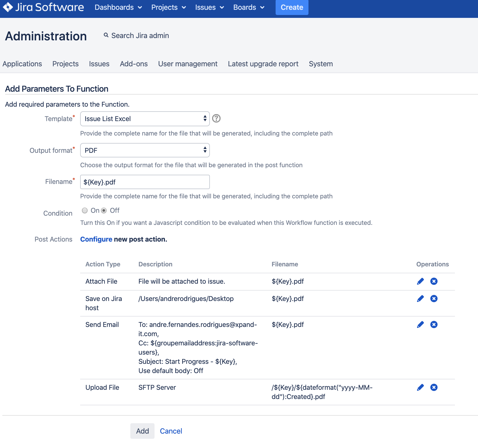Click the Filename input field
The image size is (478, 448).
point(145,182)
